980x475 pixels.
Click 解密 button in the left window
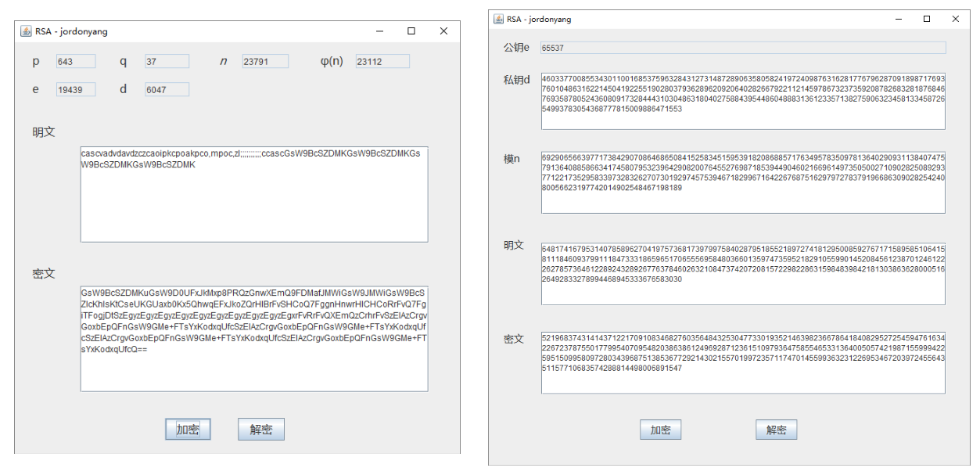click(x=261, y=430)
